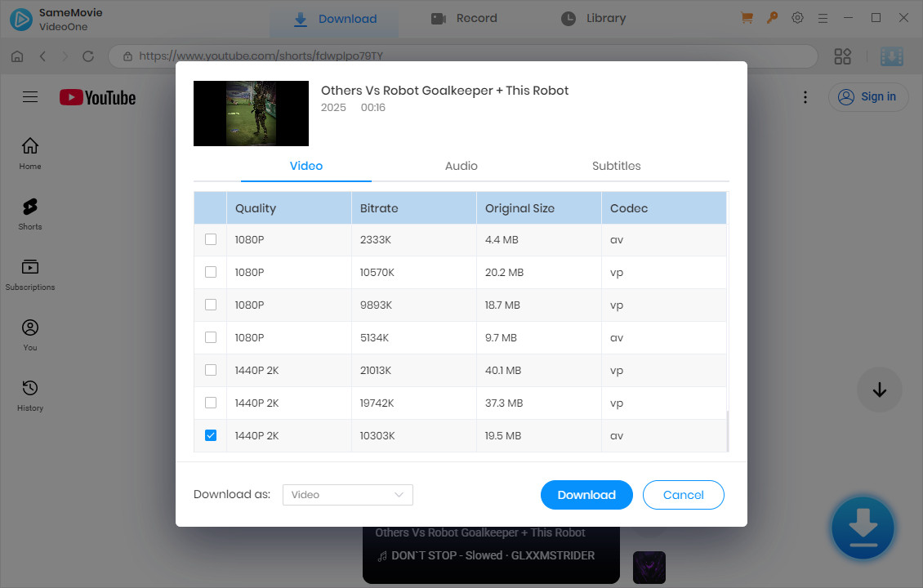Viewport: 923px width, 588px height.
Task: Open the hamburger menu in title bar
Action: point(823,18)
